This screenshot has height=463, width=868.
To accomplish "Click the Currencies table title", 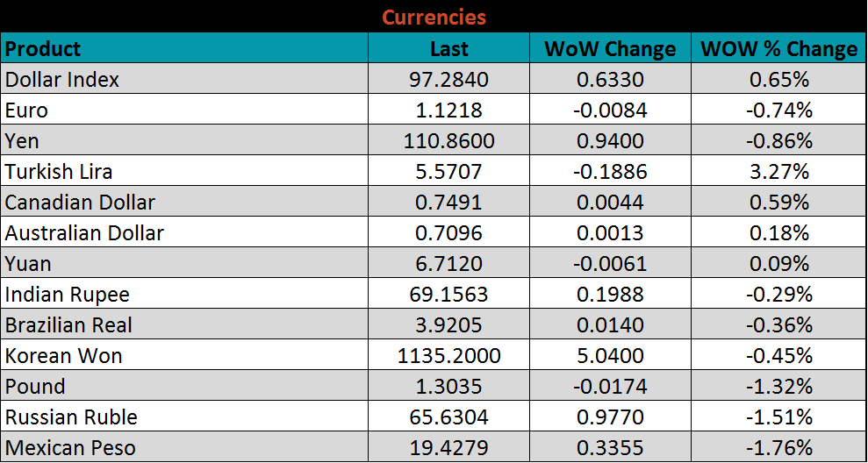I will 434,17.
